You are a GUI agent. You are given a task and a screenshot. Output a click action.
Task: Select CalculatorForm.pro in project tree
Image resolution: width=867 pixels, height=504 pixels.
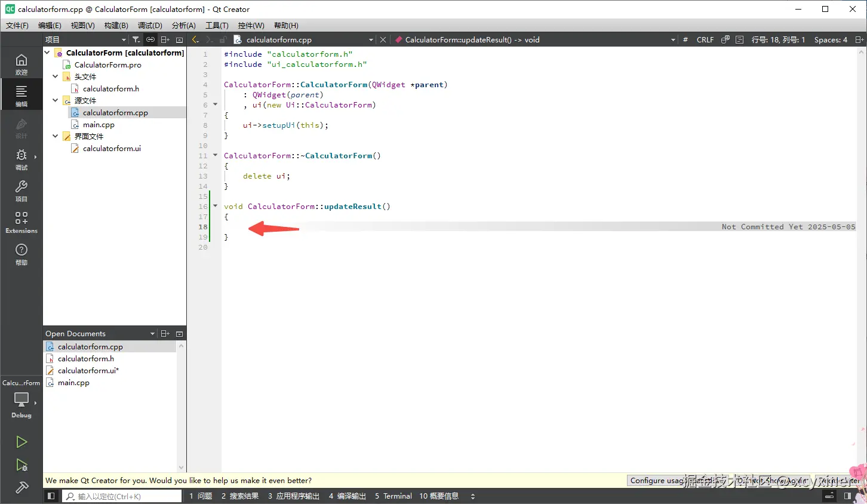(x=108, y=64)
